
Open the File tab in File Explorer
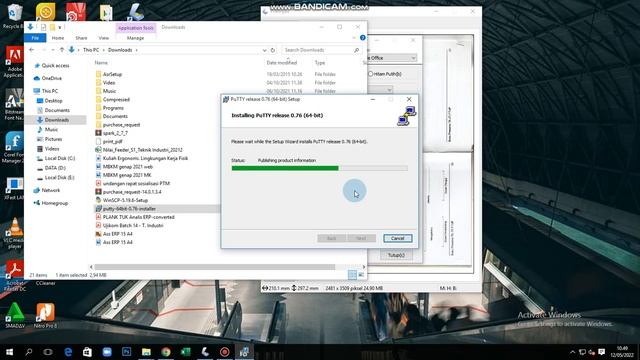(35, 38)
